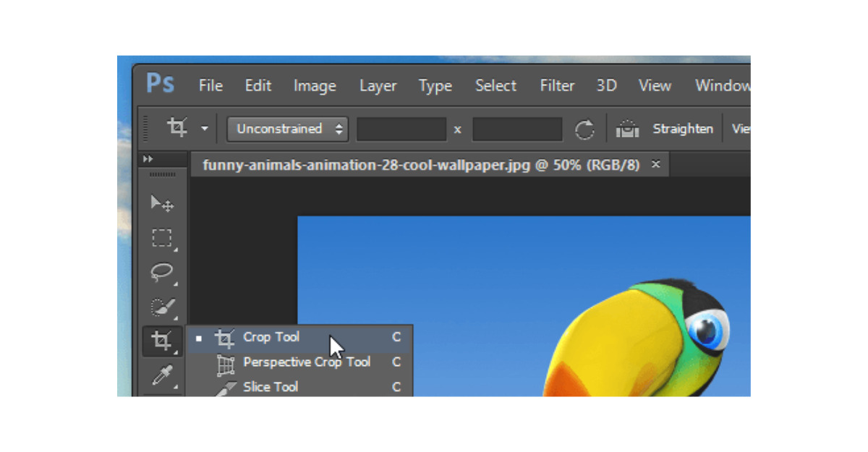Open the Crop tool preset picker arrow
868x452 pixels.
coord(205,129)
